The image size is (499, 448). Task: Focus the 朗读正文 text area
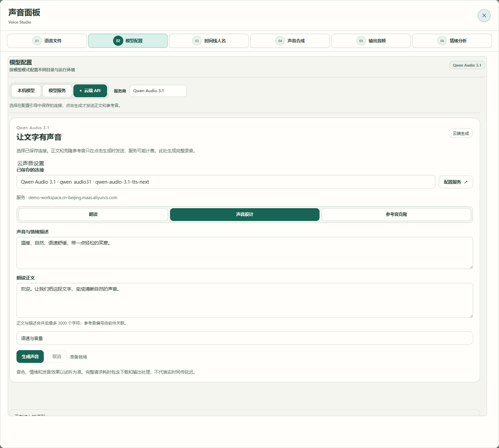pos(245,300)
